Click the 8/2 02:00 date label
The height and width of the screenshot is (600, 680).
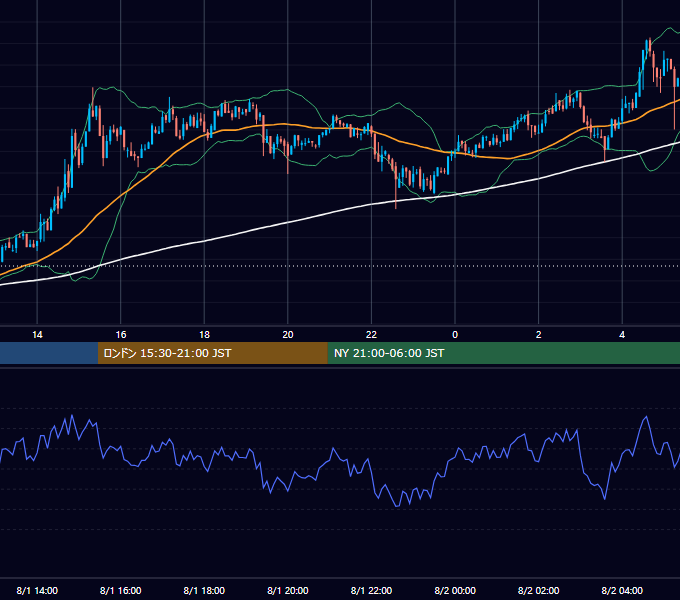(x=539, y=590)
